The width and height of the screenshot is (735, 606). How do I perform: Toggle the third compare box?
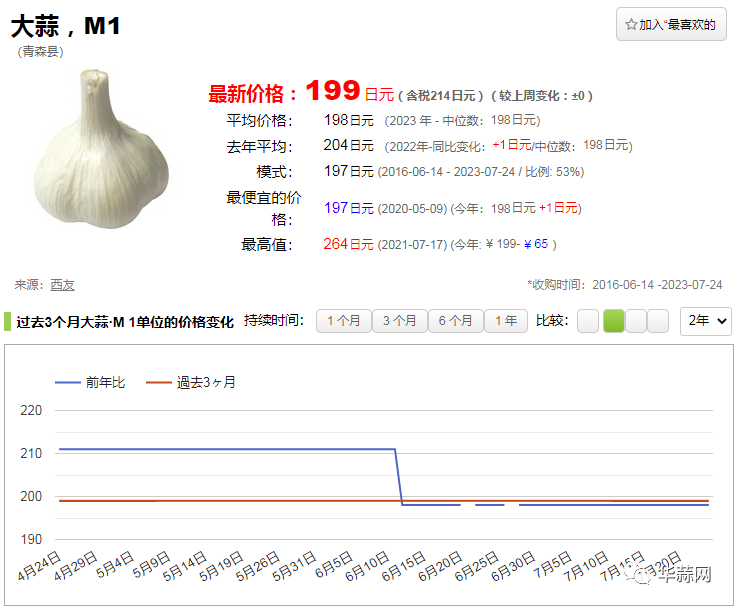636,321
